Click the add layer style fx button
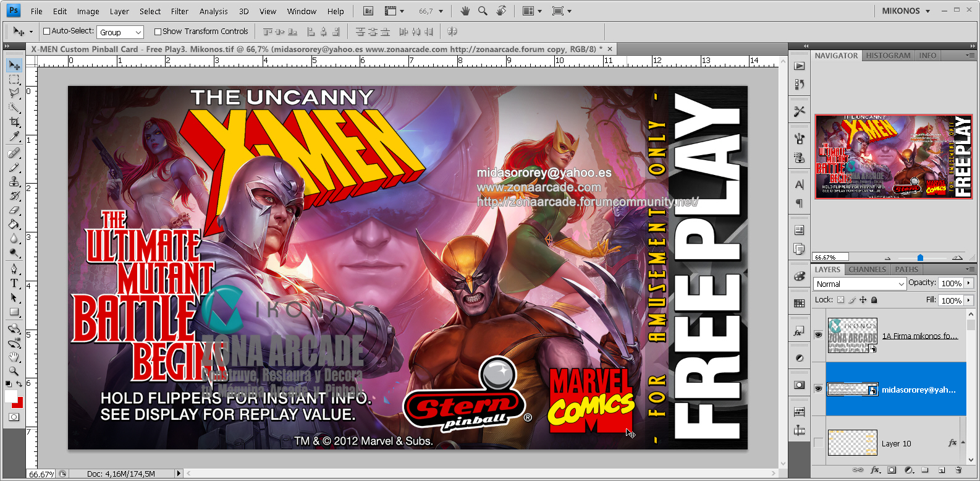Screen dimensions: 980x481 click(875, 470)
